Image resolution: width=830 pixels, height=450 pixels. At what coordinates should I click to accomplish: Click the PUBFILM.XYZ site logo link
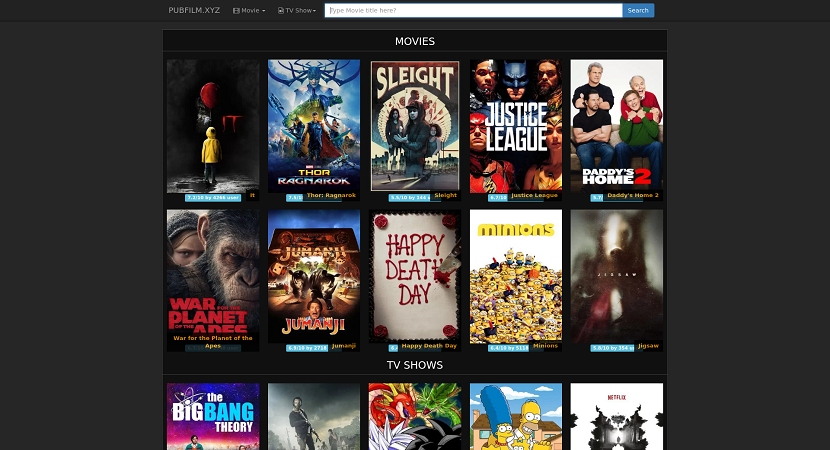coord(194,10)
